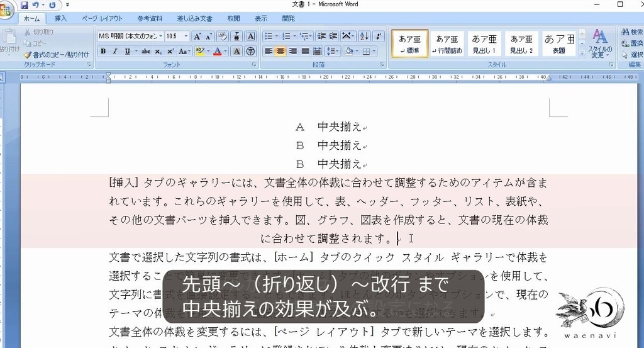Switch to the 校閲 tab

point(234,18)
